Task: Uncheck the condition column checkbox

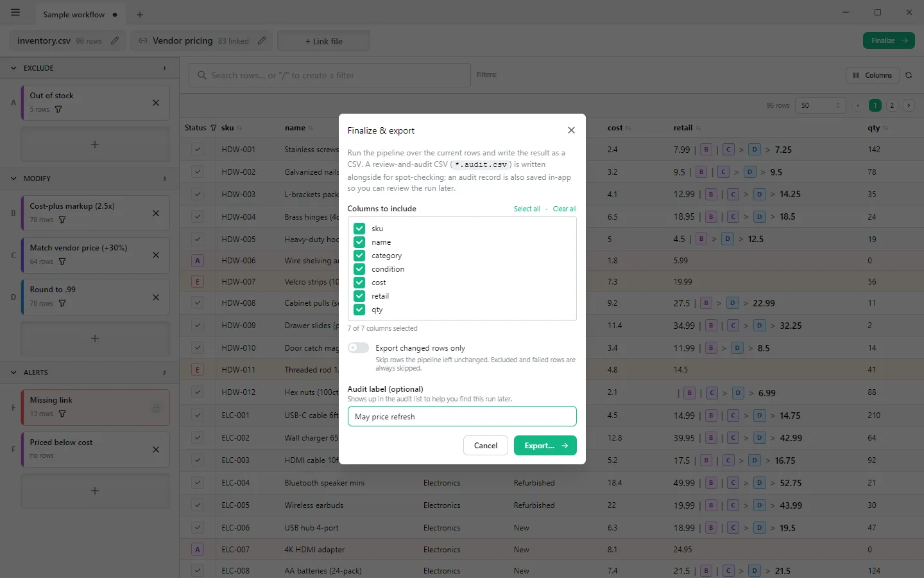Action: click(359, 269)
